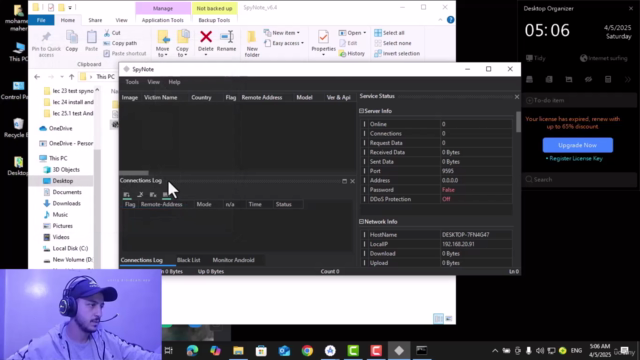Toggle hide-desktop eye icon in Desktop Organizer
Image resolution: width=640 pixels, height=360 pixels.
point(588,80)
